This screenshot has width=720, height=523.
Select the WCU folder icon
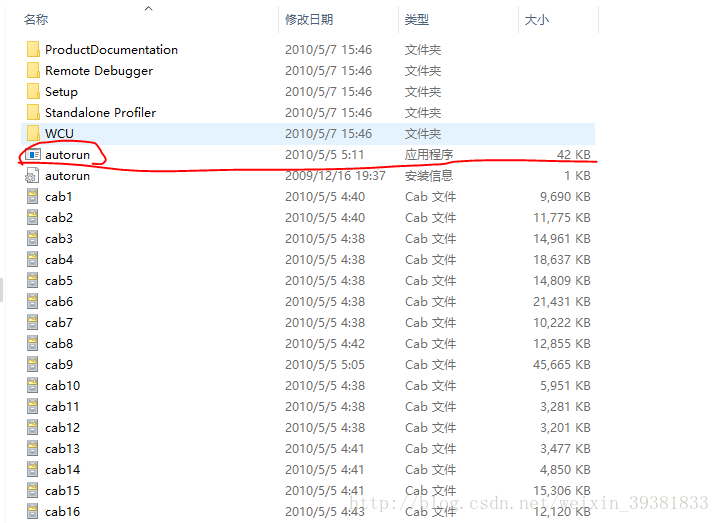[33, 134]
